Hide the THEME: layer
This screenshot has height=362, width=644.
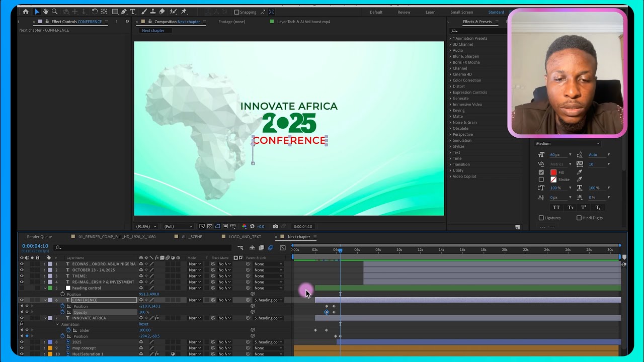(22, 276)
